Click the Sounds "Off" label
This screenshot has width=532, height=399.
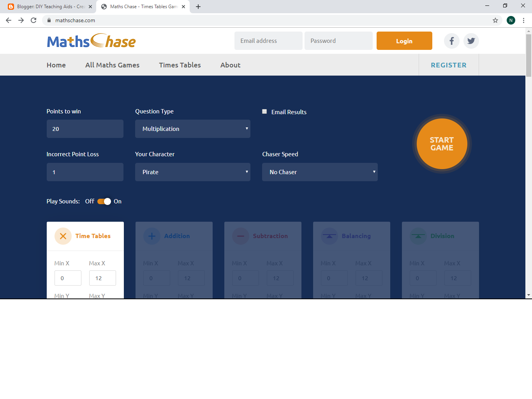(x=90, y=201)
